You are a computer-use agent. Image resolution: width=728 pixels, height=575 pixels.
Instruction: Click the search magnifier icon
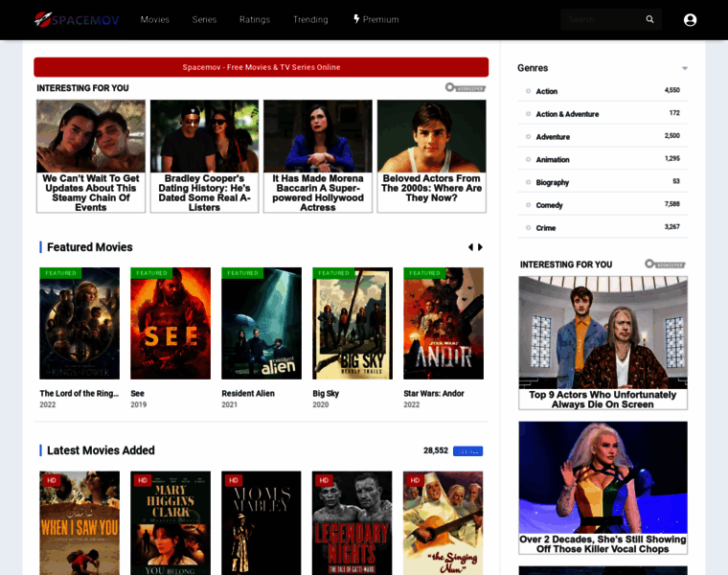(649, 19)
